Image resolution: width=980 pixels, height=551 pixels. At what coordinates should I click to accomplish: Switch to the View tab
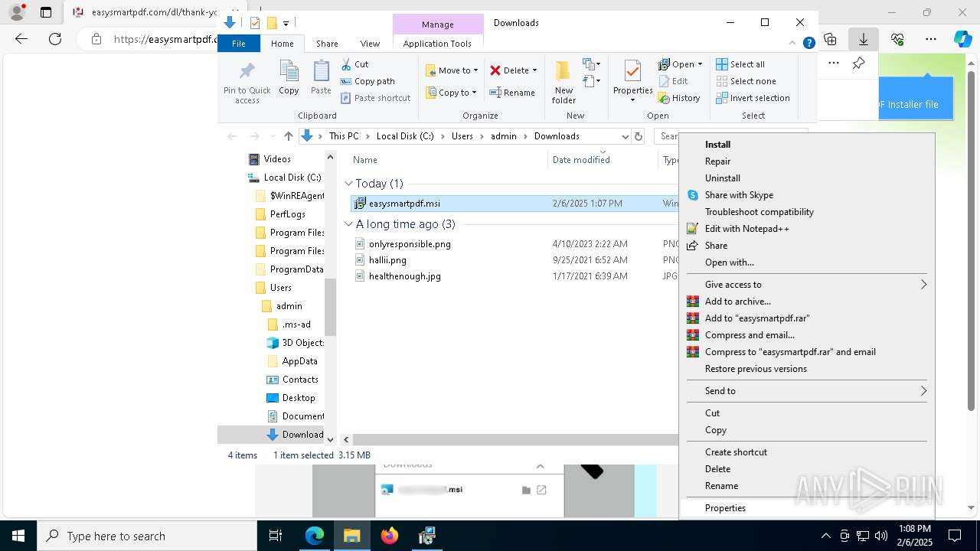[370, 44]
